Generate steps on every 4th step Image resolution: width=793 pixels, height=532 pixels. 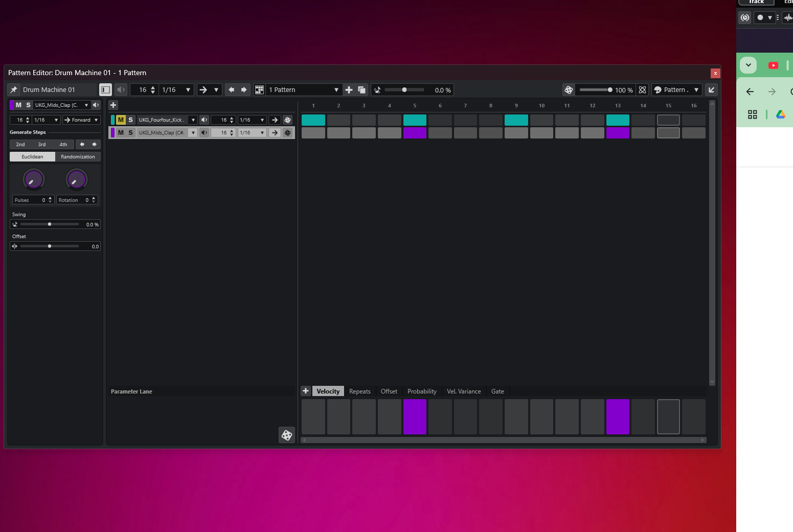coord(63,145)
